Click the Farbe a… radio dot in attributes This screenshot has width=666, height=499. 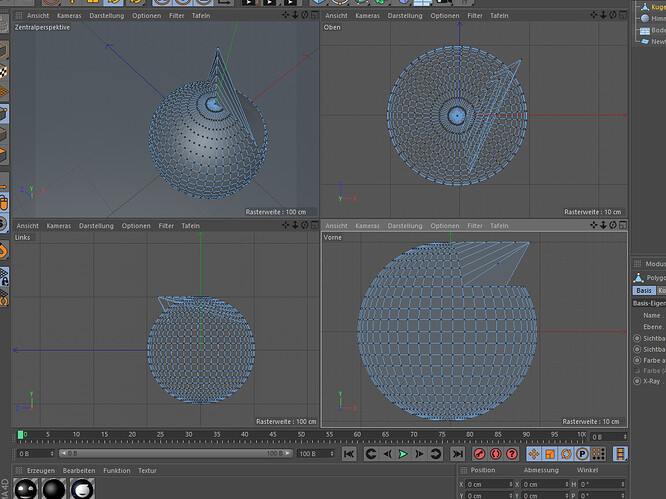pyautogui.click(x=637, y=360)
